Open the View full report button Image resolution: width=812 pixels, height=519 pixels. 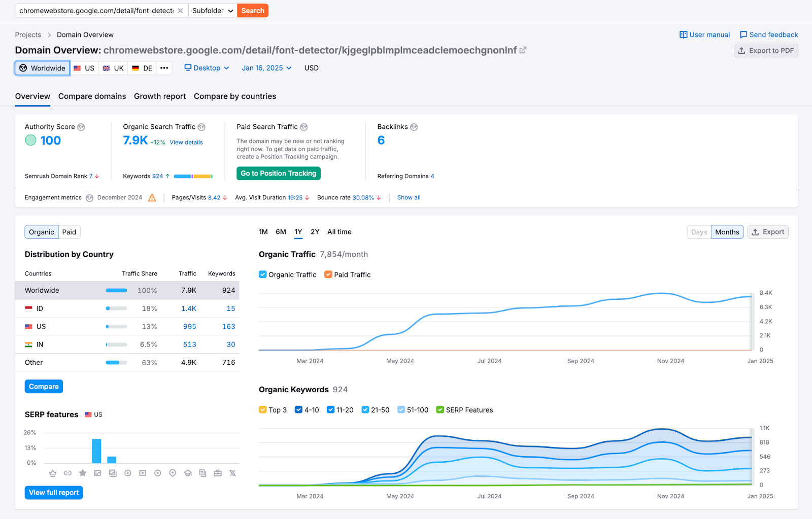pyautogui.click(x=54, y=493)
